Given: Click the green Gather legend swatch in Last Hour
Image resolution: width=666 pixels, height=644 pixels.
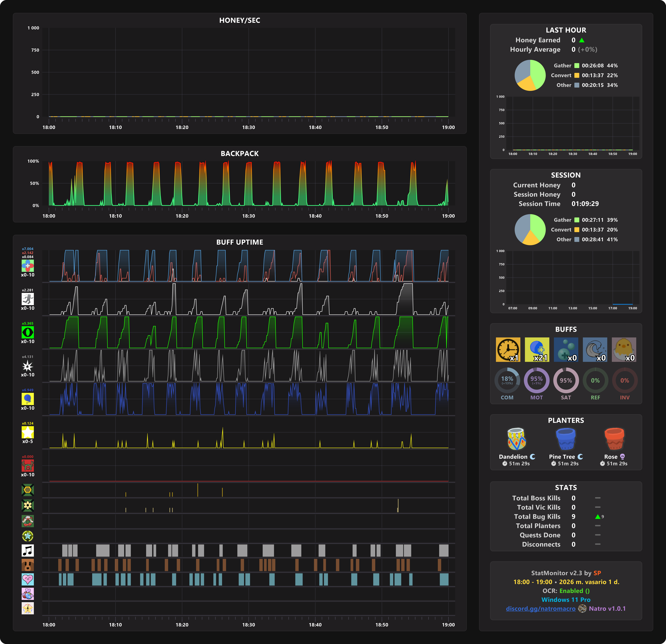Looking at the screenshot, I should pyautogui.click(x=577, y=66).
